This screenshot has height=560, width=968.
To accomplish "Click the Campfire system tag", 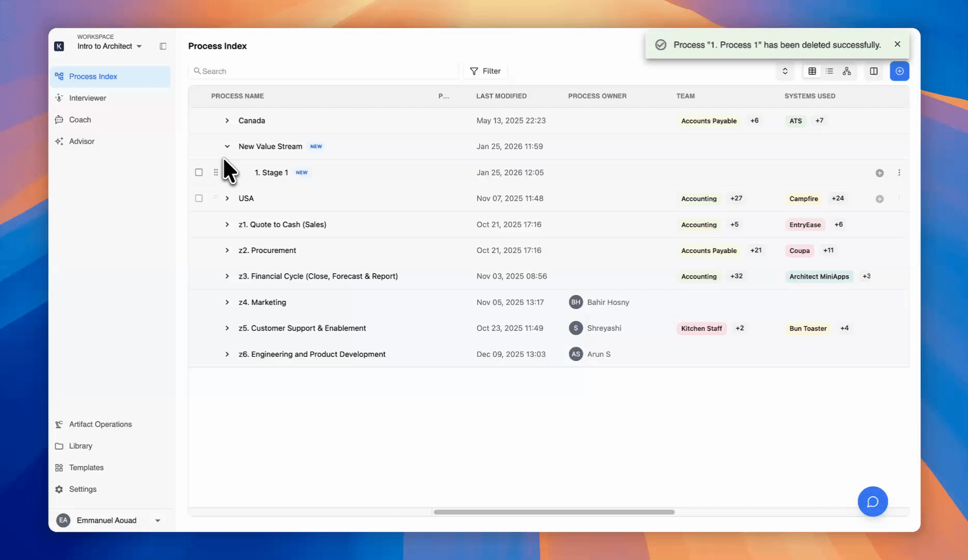I will [804, 199].
